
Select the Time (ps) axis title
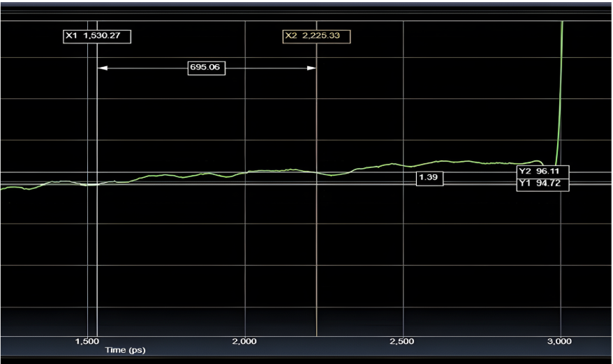click(x=126, y=349)
